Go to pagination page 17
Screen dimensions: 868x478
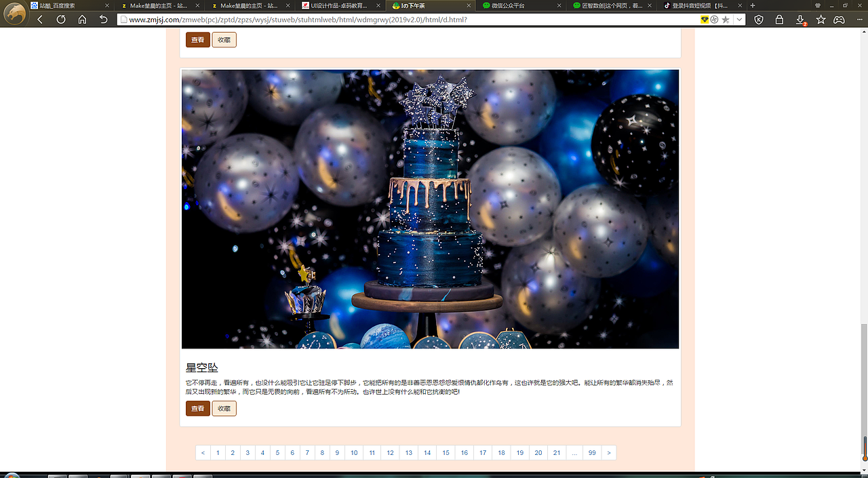pos(483,453)
